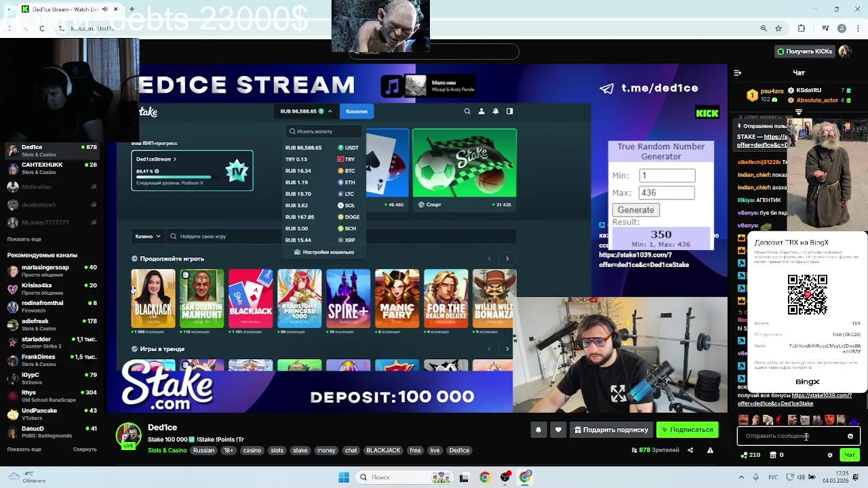The width and height of the screenshot is (868, 488).
Task: Bookmark this page with the star
Action: [x=778, y=28]
